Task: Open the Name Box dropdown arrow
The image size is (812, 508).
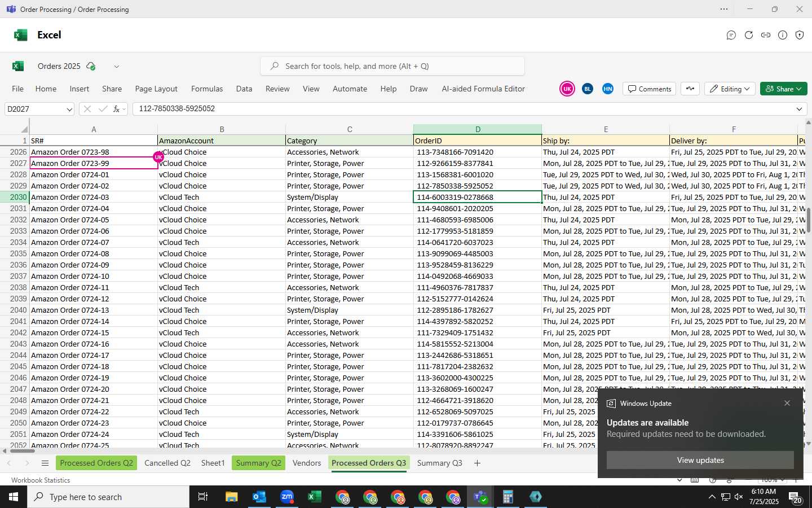Action: pos(69,109)
